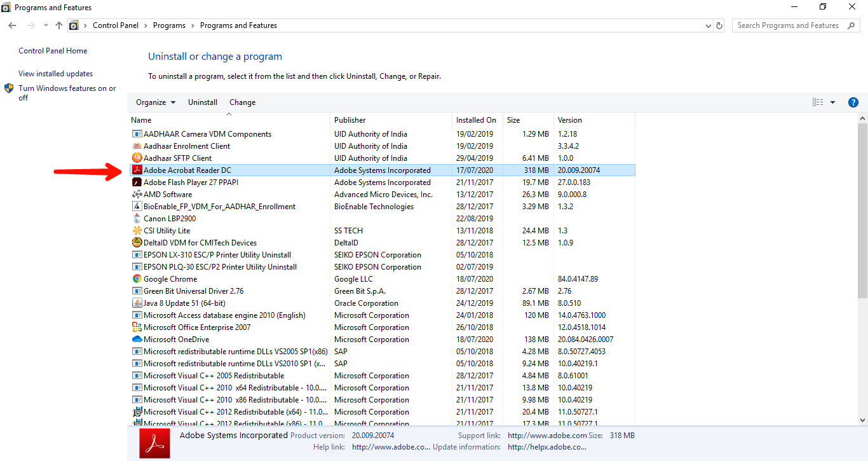Click the BioEnable_FP_VDM icon in list

click(x=137, y=207)
